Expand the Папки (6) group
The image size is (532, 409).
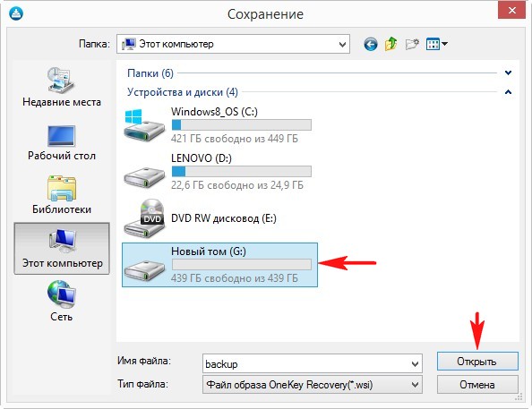pos(508,72)
